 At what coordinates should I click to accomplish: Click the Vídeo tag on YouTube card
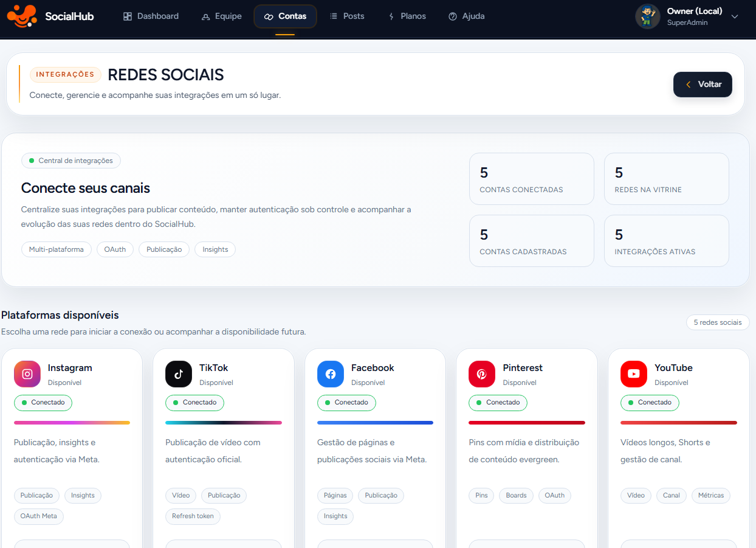(636, 496)
